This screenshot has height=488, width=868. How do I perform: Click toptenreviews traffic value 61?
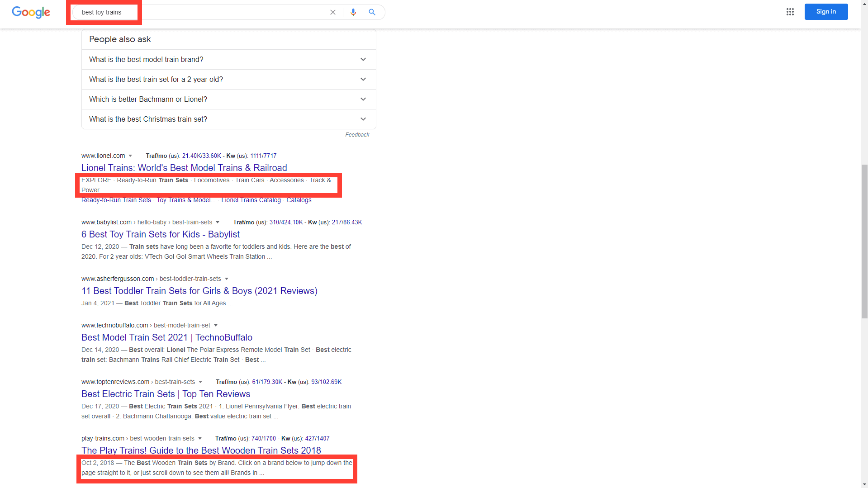pos(255,382)
